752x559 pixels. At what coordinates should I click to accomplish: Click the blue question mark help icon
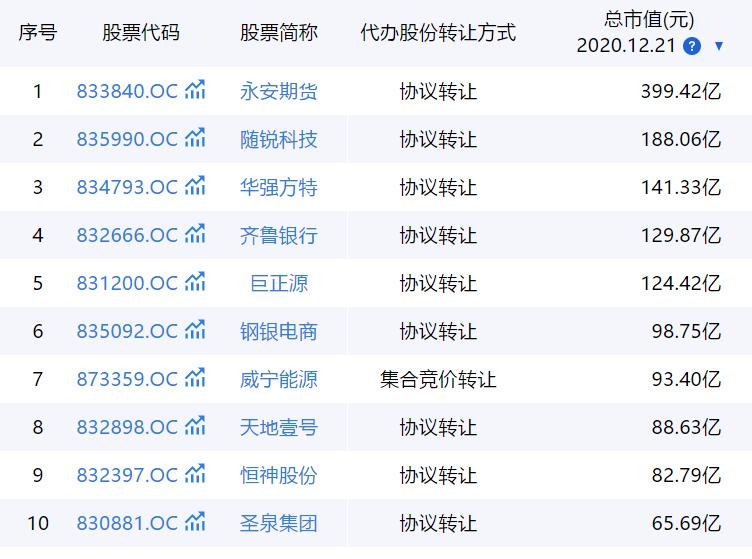pos(692,46)
